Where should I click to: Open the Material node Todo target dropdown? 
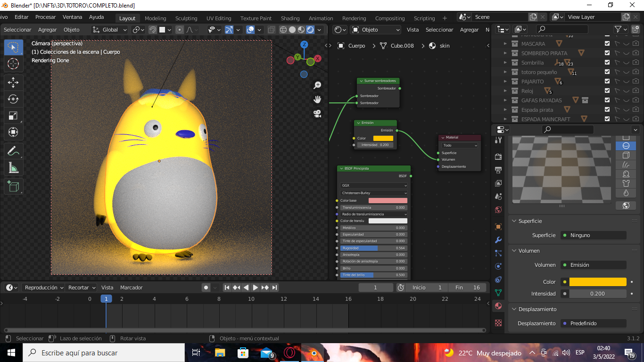tap(460, 146)
